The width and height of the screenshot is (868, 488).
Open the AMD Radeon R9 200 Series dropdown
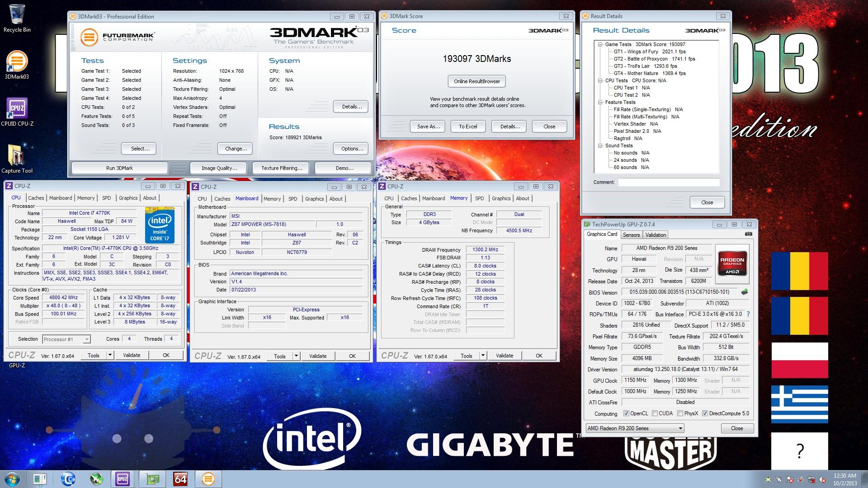tap(635, 428)
